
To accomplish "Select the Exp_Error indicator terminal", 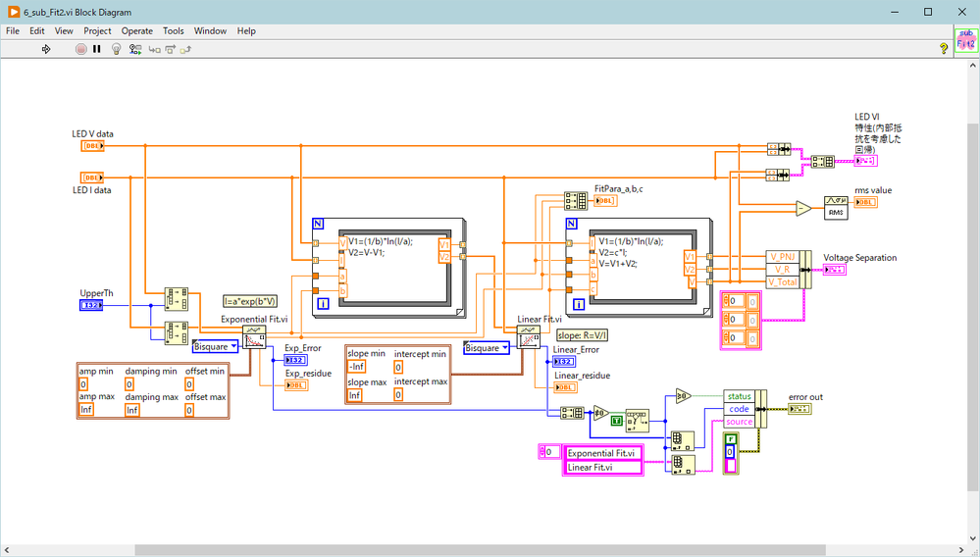I will (295, 360).
